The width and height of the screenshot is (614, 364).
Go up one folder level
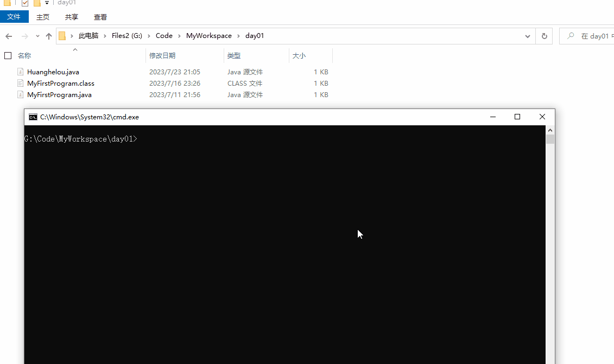coord(48,36)
